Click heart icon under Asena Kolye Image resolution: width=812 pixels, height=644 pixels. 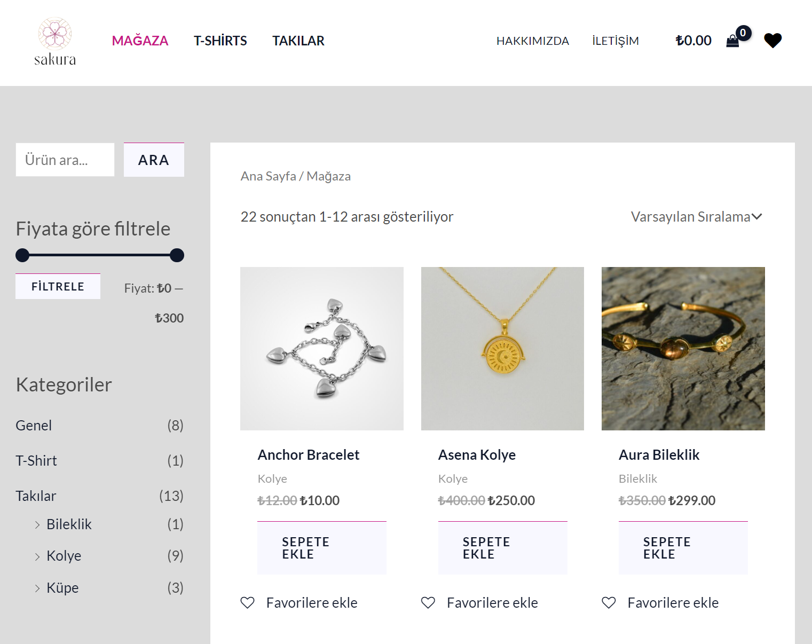click(428, 603)
